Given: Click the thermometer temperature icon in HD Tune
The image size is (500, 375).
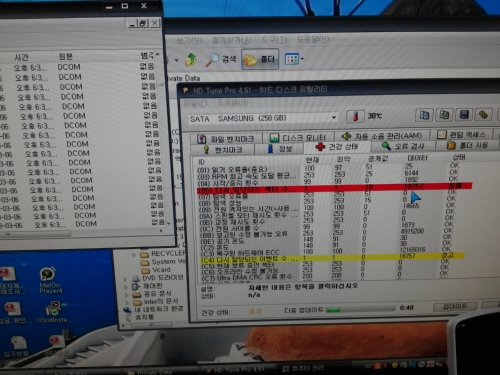Looking at the screenshot, I should click(356, 116).
